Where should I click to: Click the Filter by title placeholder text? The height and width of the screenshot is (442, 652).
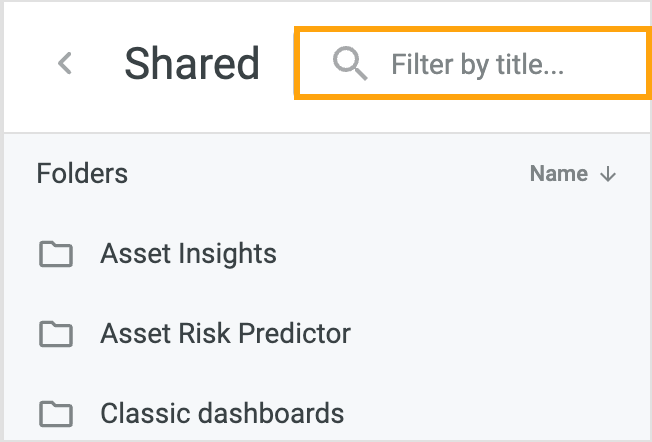click(x=477, y=65)
